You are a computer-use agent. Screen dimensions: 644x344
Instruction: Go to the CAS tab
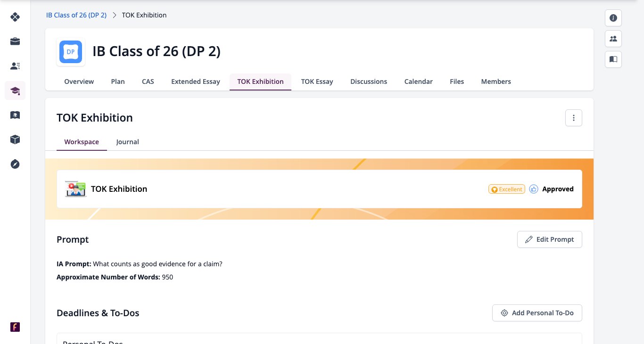coord(148,82)
